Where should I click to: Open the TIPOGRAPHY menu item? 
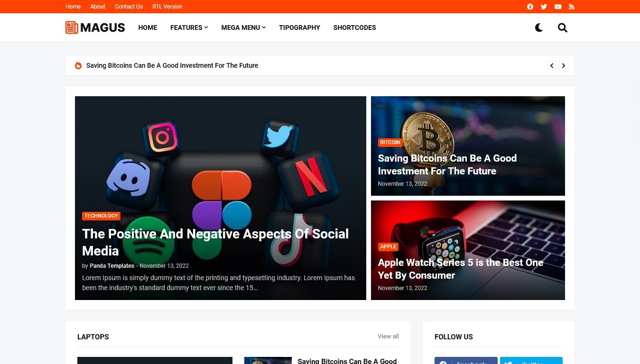tap(299, 27)
